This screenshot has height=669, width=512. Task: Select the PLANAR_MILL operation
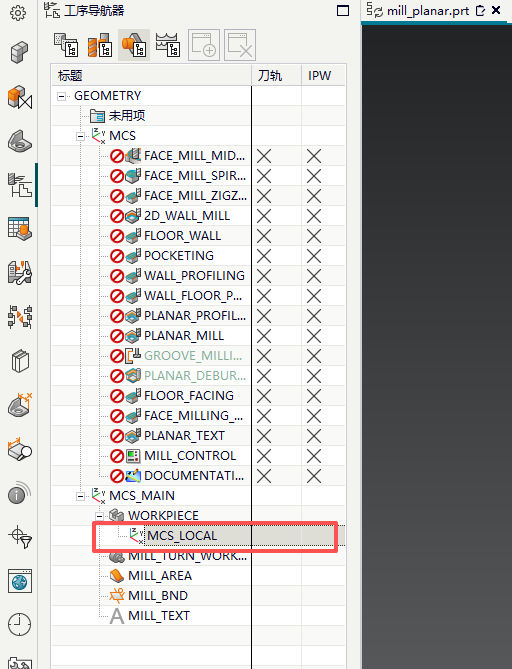184,336
